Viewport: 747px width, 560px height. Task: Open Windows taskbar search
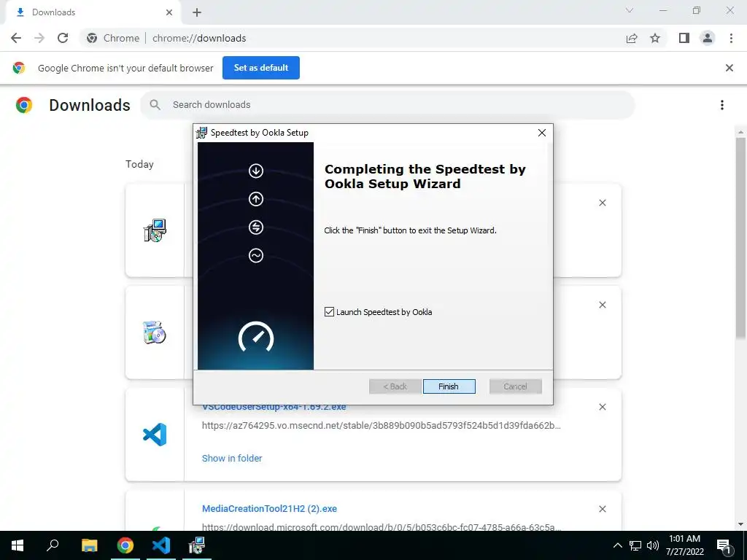point(53,545)
